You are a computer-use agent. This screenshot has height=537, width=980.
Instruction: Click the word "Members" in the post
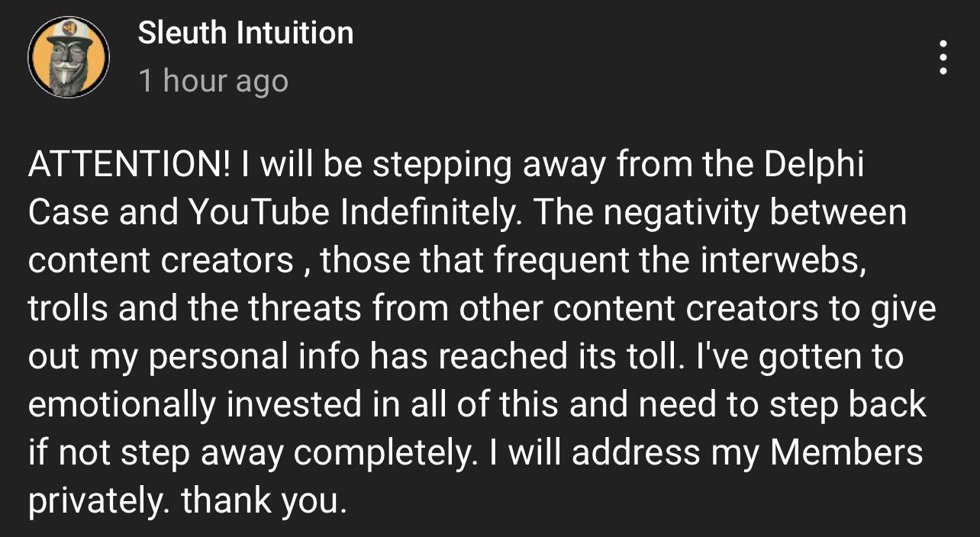coord(846,452)
